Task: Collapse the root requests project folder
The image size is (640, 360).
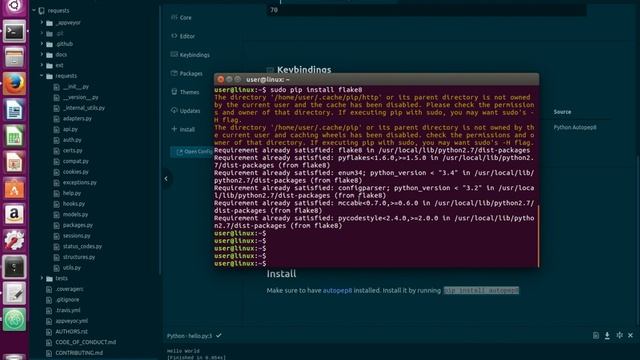Action: point(34,11)
